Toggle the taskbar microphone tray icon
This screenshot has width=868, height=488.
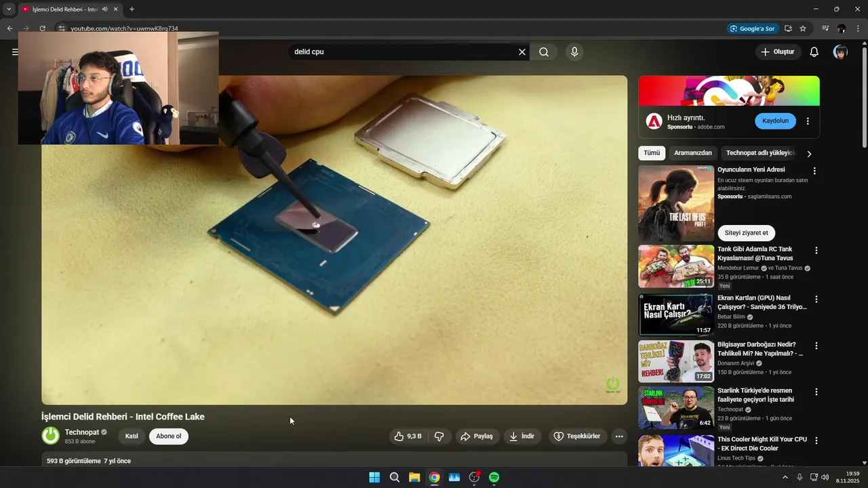point(800,477)
